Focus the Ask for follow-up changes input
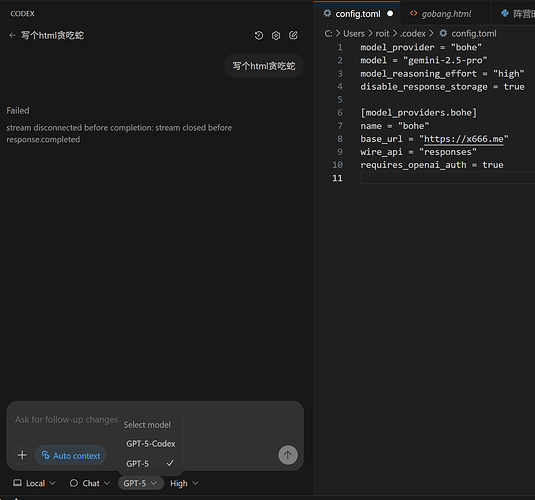Viewport: 535px width, 500px height. coord(66,419)
